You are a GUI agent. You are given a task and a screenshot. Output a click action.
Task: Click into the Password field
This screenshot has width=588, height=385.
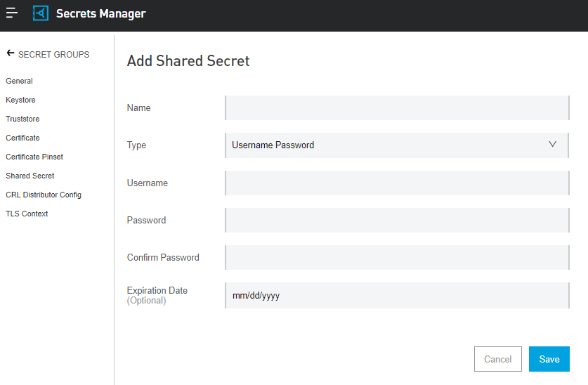pos(397,220)
